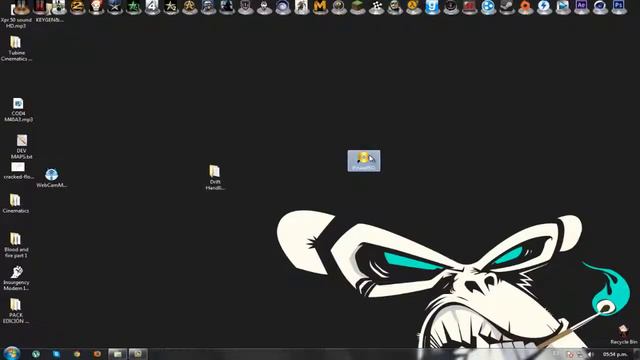The image size is (640, 360).
Task: Open Adobe Photoshop from the dock
Action: click(619, 7)
